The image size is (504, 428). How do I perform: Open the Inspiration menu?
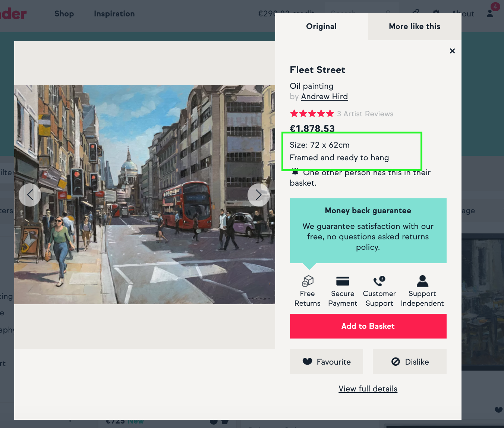tap(114, 14)
